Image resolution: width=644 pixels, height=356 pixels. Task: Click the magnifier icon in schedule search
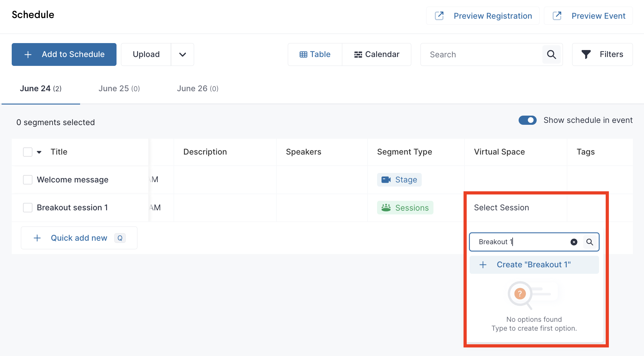(552, 54)
